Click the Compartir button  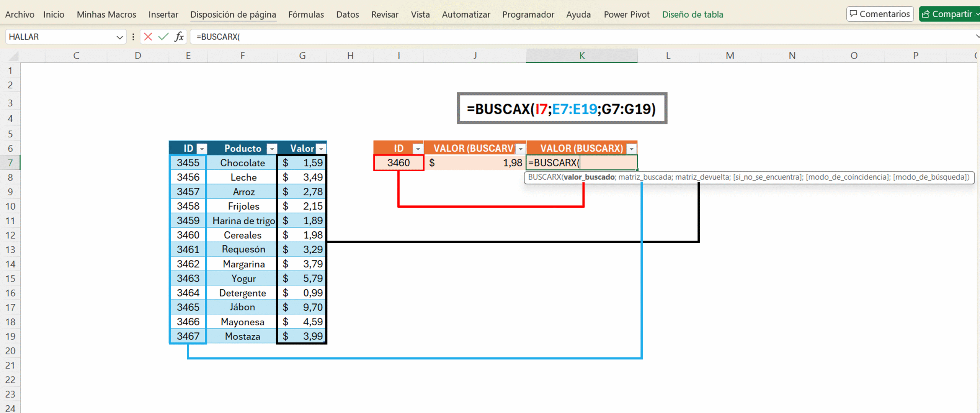949,14
